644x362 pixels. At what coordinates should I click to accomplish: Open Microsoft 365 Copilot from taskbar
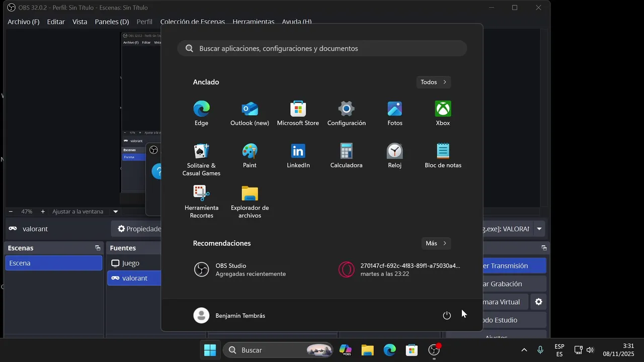click(346, 350)
